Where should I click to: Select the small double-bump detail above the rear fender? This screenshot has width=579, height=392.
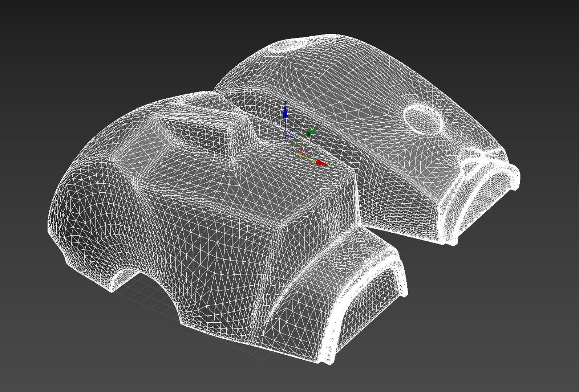point(472,156)
